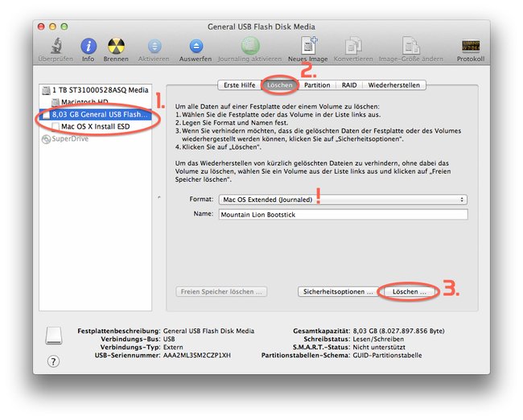
Task: Open the RAID tab
Action: tap(349, 85)
